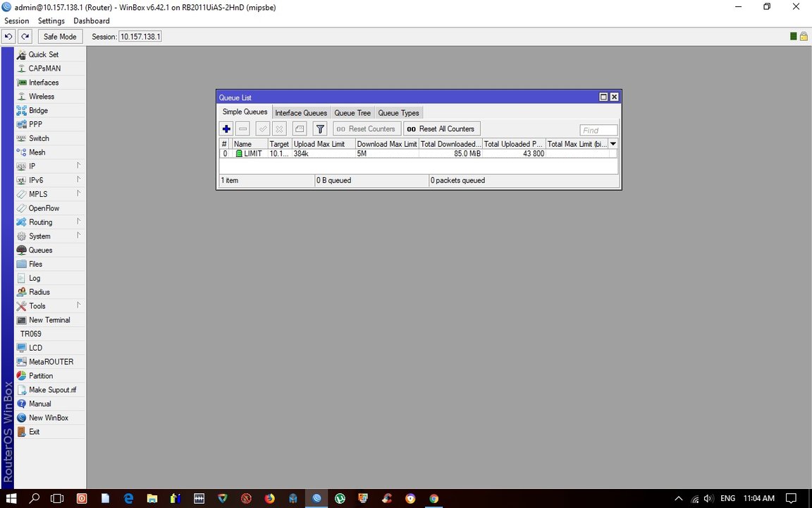The height and width of the screenshot is (508, 812).
Task: Open the Switch section
Action: [x=50, y=138]
